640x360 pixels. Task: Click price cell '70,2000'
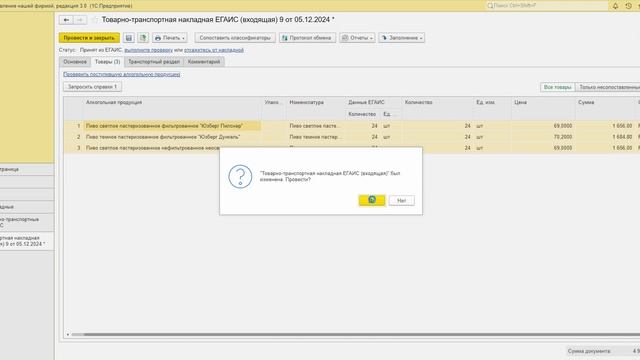coord(543,137)
